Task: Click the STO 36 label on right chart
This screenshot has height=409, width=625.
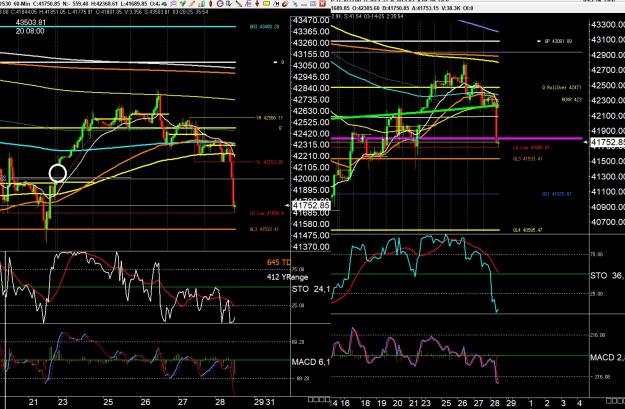Action: tap(607, 275)
